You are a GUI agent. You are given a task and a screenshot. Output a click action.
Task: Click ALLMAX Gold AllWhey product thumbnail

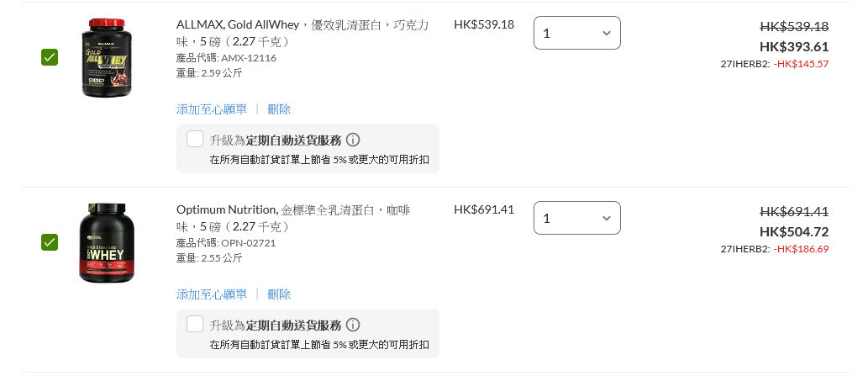pyautogui.click(x=107, y=57)
